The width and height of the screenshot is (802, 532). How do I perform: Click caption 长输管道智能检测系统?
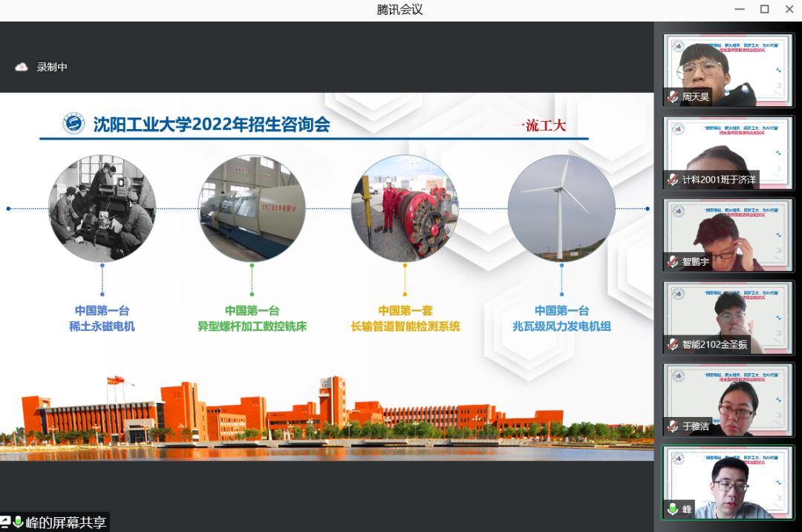405,326
